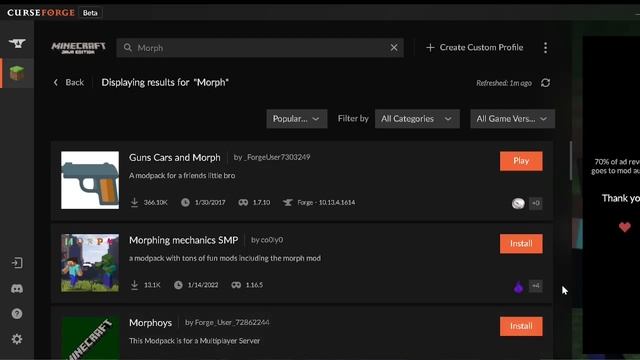
Task: Open the CurseForge anvil home icon
Action: (x=17, y=43)
